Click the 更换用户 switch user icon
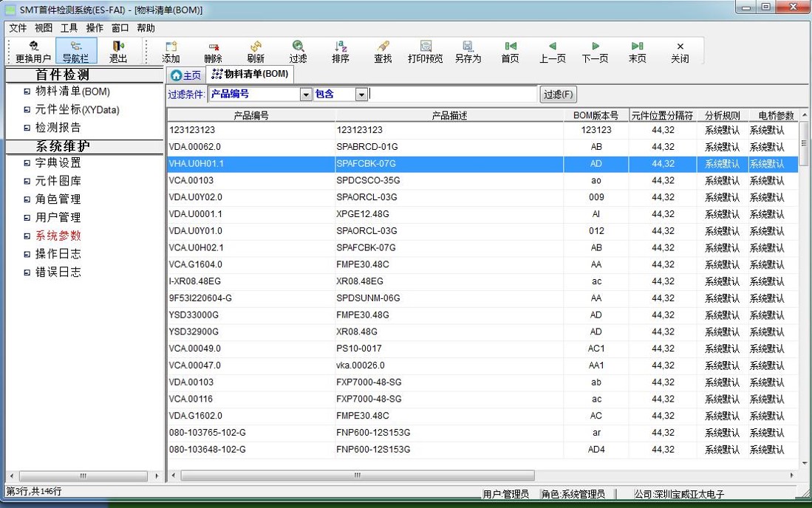Image resolution: width=812 pixels, height=508 pixels. pyautogui.click(x=33, y=51)
